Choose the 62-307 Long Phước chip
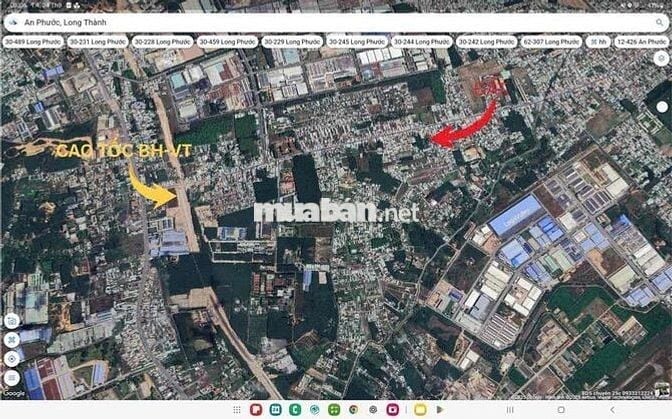 (551, 42)
